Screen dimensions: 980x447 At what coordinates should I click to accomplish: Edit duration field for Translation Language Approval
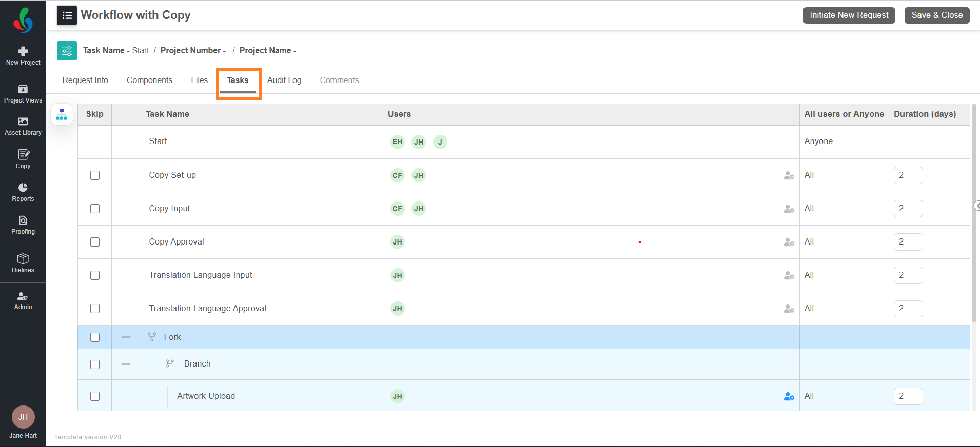[908, 309]
